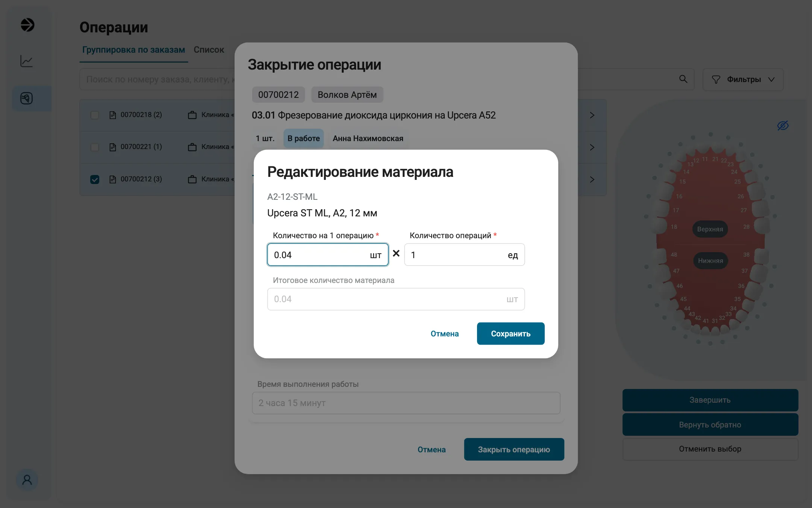Click briefcase icon in row 00700212
This screenshot has height=508, width=812.
click(x=192, y=179)
